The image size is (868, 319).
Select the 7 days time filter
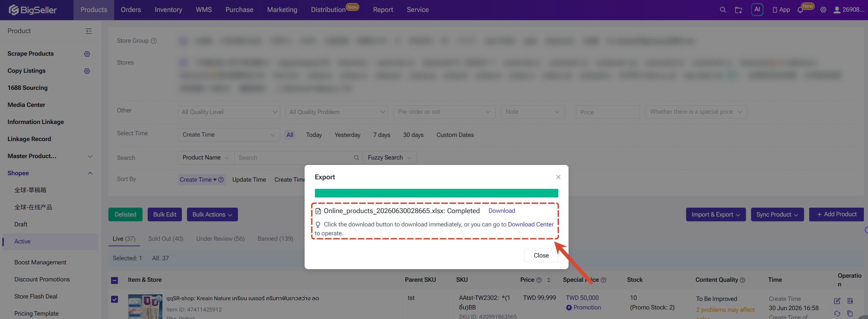pyautogui.click(x=382, y=135)
